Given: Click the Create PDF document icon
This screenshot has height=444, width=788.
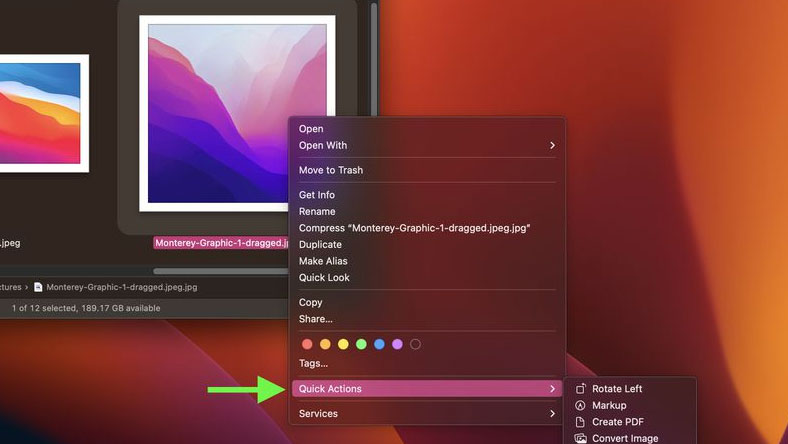Looking at the screenshot, I should coord(580,422).
